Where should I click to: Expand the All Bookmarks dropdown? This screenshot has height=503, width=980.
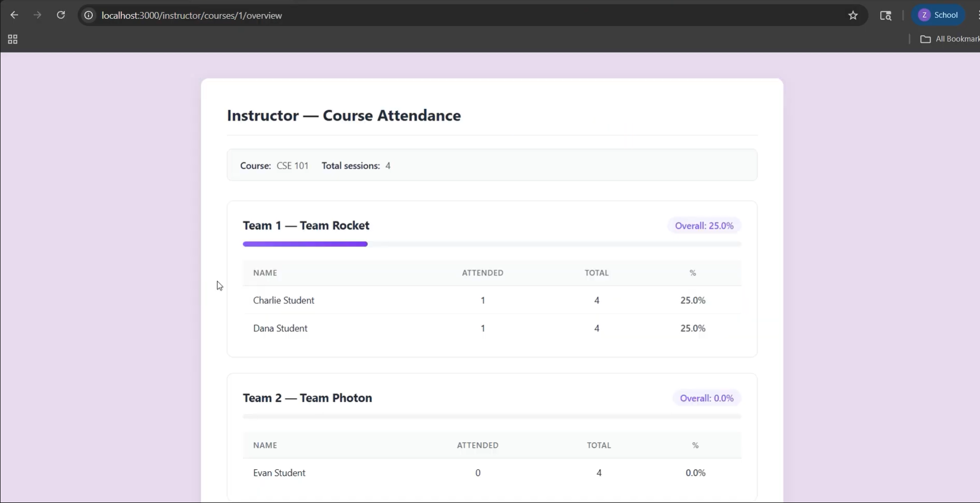[x=954, y=39]
